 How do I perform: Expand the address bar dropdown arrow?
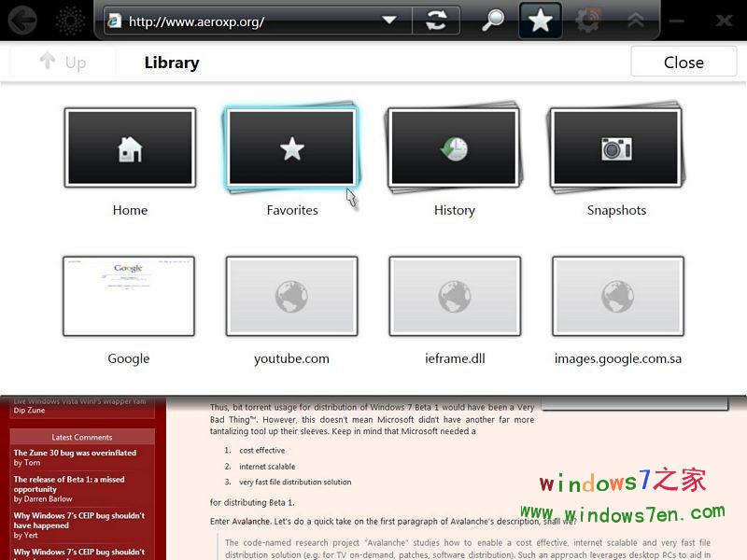390,21
